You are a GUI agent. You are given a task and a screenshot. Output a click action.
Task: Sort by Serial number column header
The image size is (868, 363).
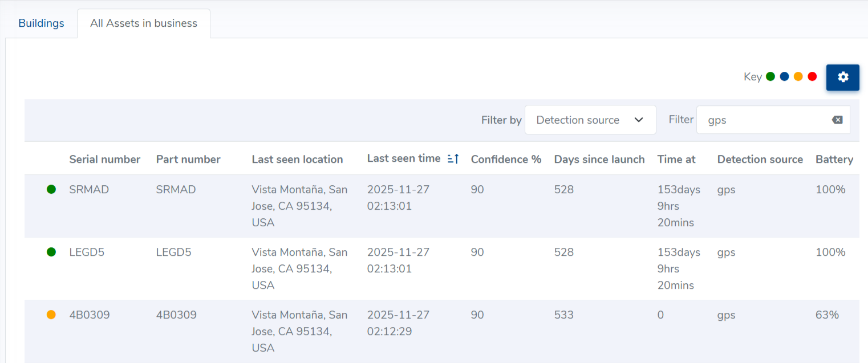tap(104, 160)
